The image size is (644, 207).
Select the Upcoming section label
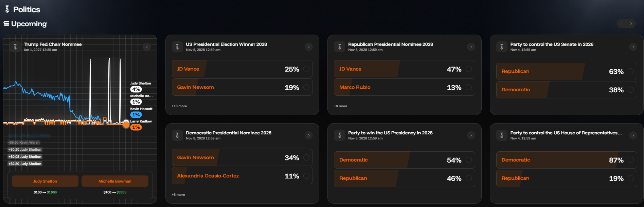tap(29, 23)
